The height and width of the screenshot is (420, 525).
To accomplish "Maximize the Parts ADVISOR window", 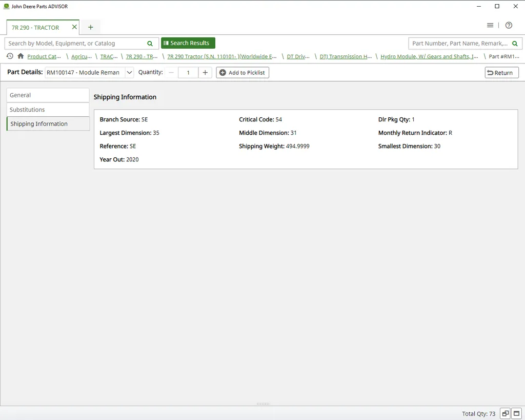I will coord(497,6).
